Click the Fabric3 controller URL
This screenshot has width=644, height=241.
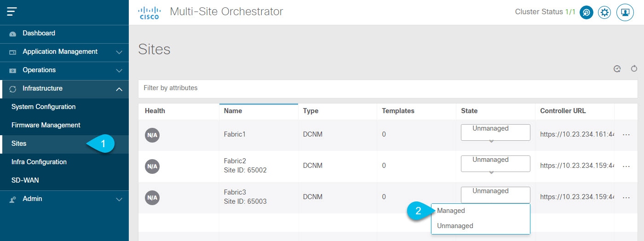[577, 197]
